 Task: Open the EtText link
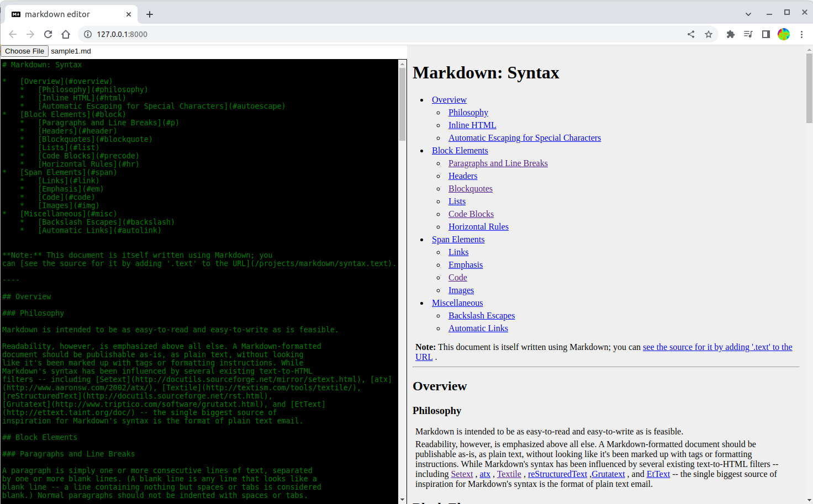click(658, 474)
